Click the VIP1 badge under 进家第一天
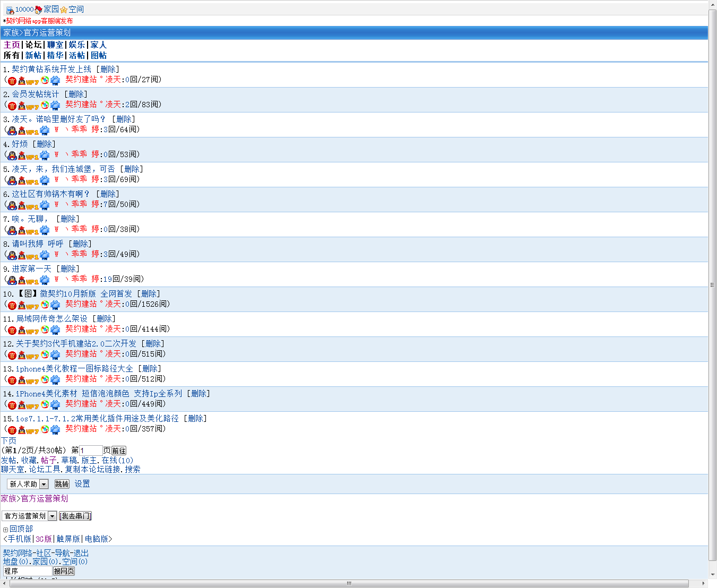The image size is (717, 588). pos(28,280)
